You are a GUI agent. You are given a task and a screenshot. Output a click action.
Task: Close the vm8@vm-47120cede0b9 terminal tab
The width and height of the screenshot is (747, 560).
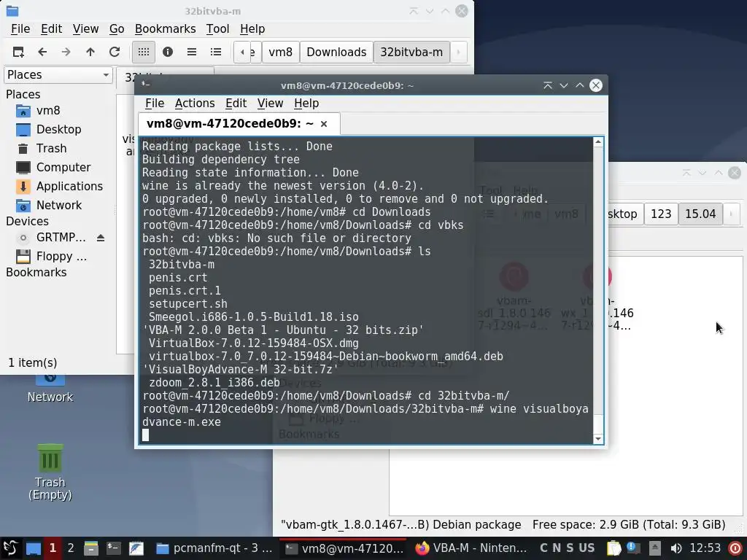(x=324, y=124)
